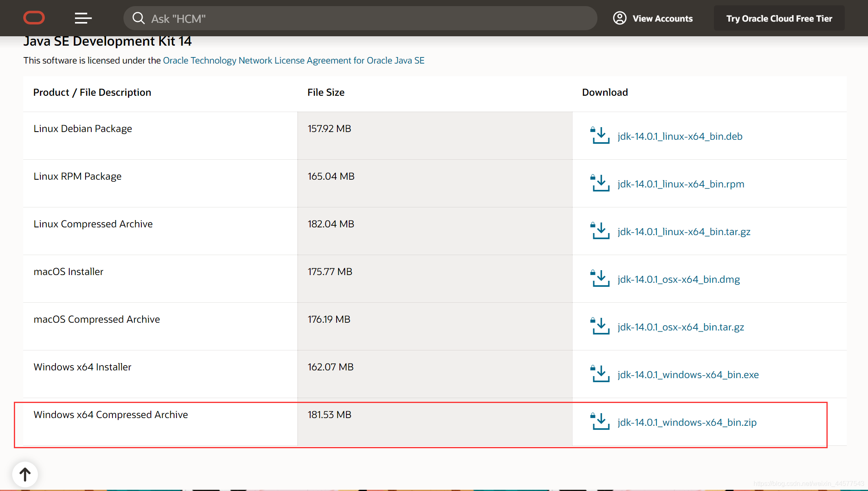
Task: Click download icon for macOS Installer dmg
Action: pos(600,278)
